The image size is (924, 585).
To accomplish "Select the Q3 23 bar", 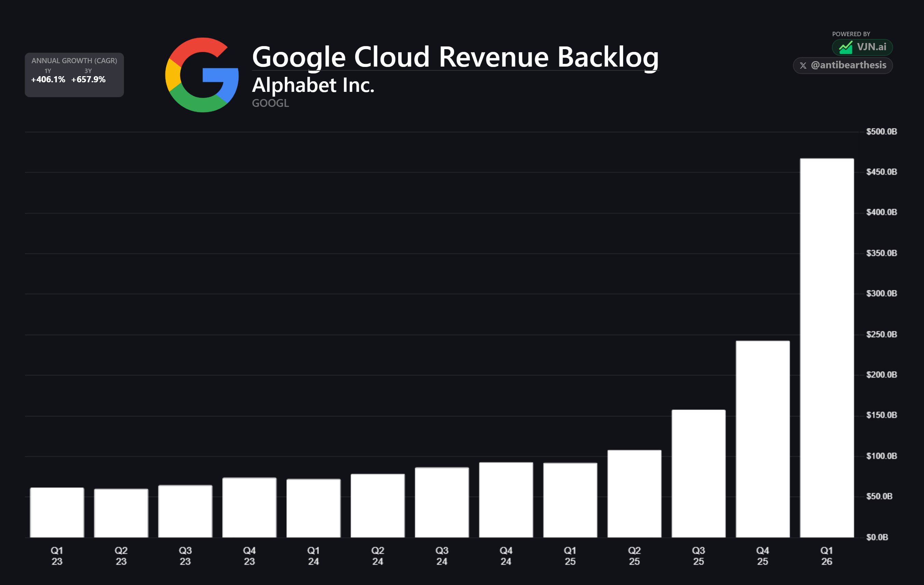I will coord(185,511).
